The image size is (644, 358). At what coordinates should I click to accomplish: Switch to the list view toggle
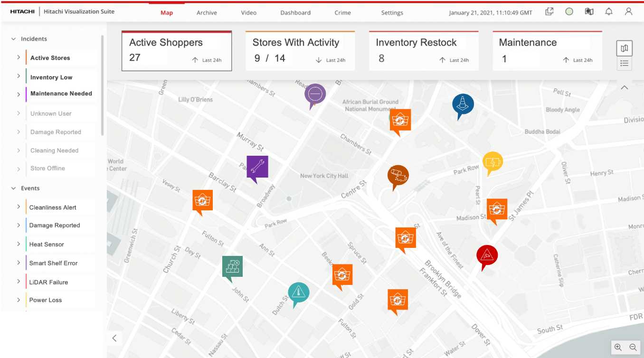(624, 63)
